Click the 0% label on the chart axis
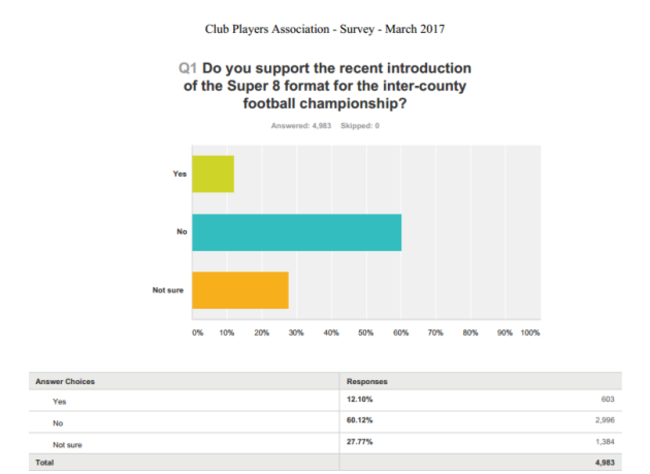Screen dimensions: 650x474 coord(197,331)
